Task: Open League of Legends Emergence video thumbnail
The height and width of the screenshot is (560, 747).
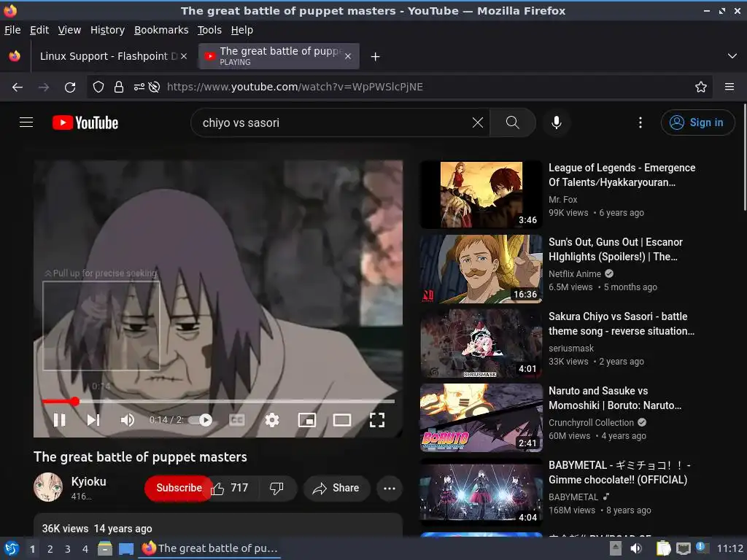Action: pos(481,195)
